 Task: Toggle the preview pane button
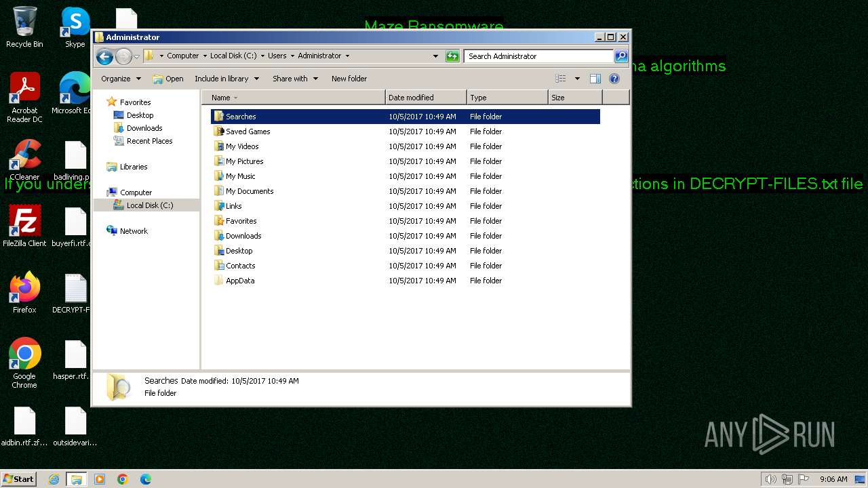point(595,79)
